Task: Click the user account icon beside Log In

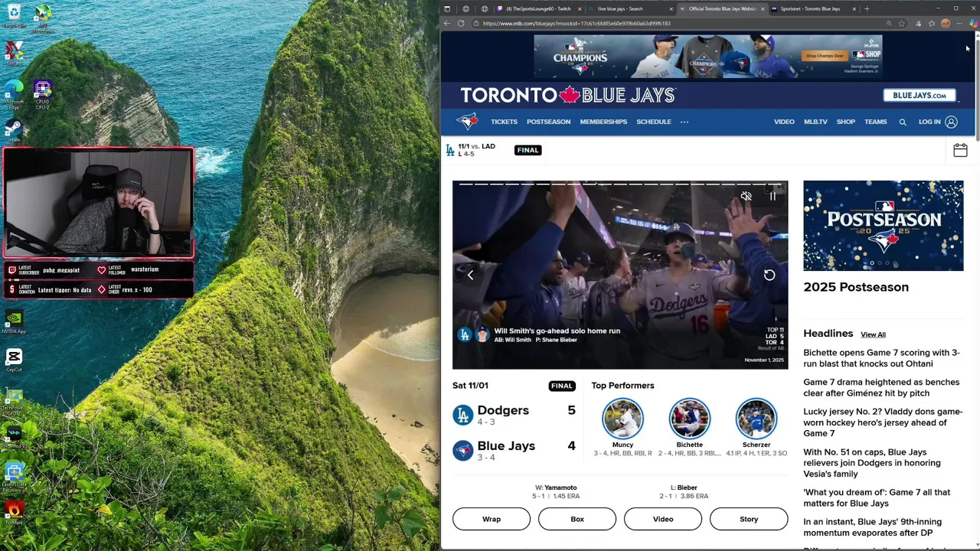Action: [x=951, y=122]
